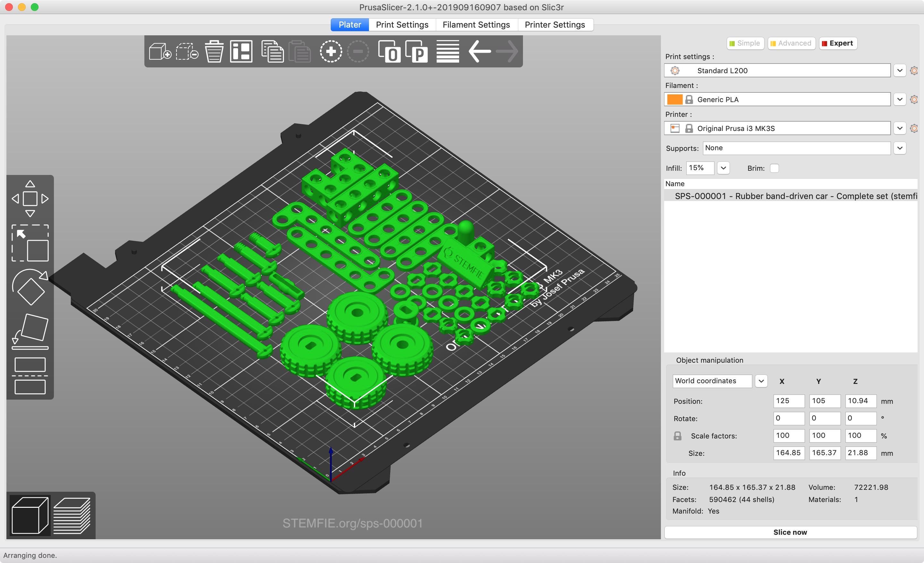Click the Split to parts icon

point(416,51)
